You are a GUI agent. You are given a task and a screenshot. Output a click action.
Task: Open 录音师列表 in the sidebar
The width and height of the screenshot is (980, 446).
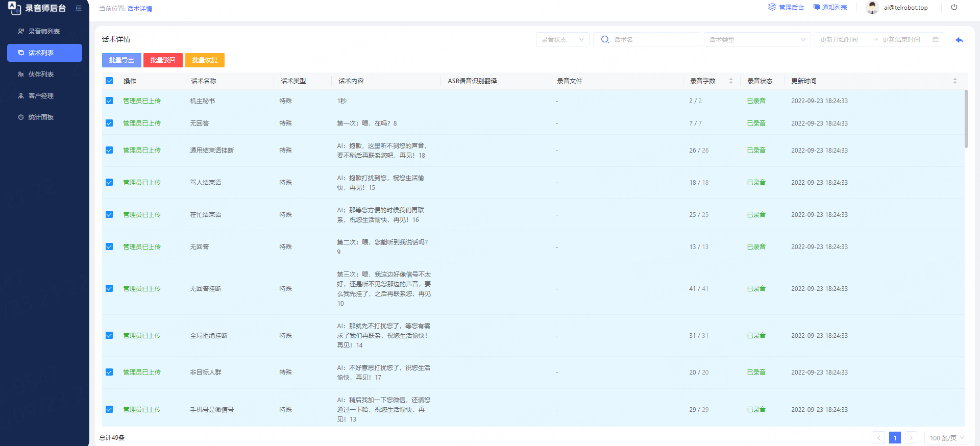44,32
